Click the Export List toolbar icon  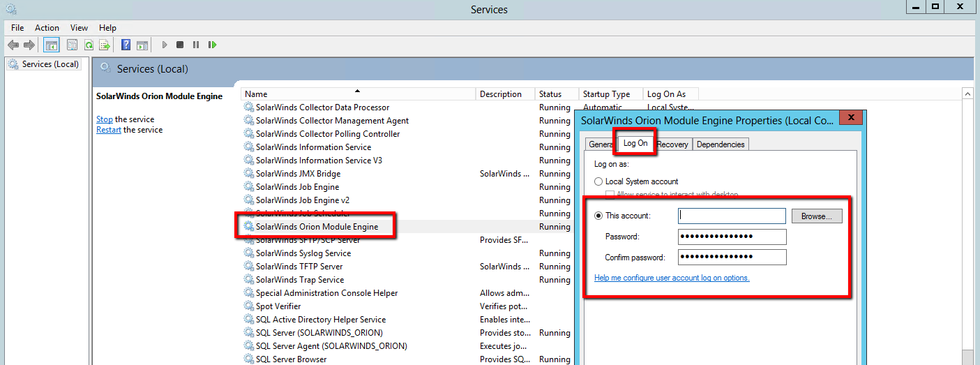click(x=105, y=45)
